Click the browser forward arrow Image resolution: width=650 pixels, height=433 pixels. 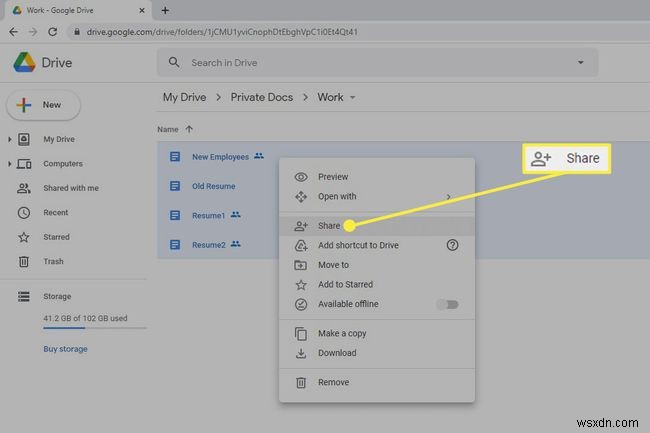point(33,32)
